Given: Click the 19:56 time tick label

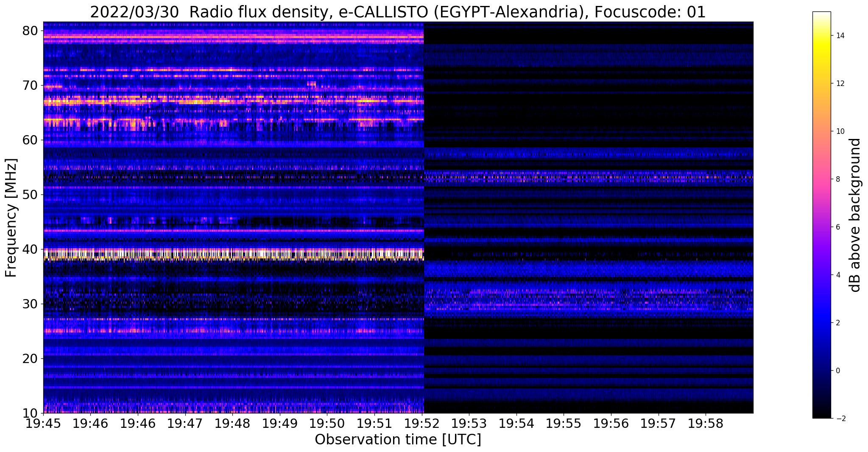Looking at the screenshot, I should pos(611,424).
